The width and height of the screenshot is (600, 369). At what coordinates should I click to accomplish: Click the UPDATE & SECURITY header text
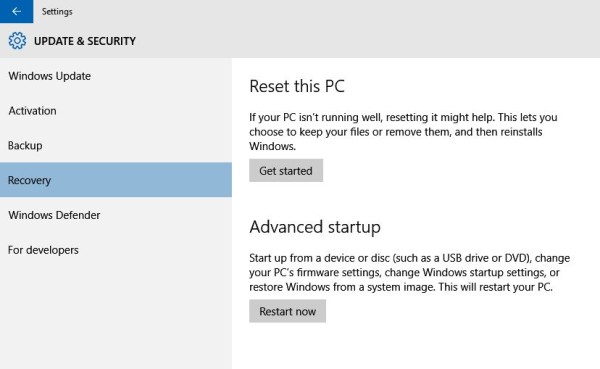(85, 41)
